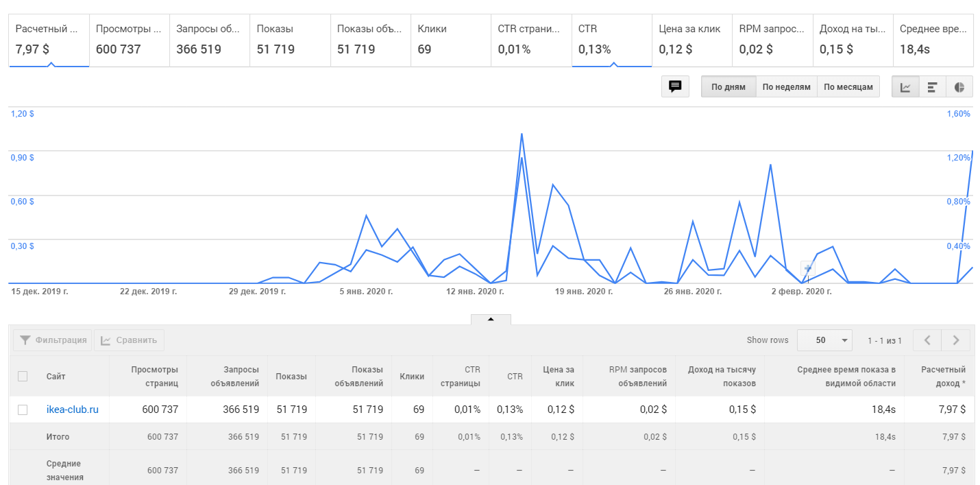Go to previous table page

pyautogui.click(x=927, y=340)
